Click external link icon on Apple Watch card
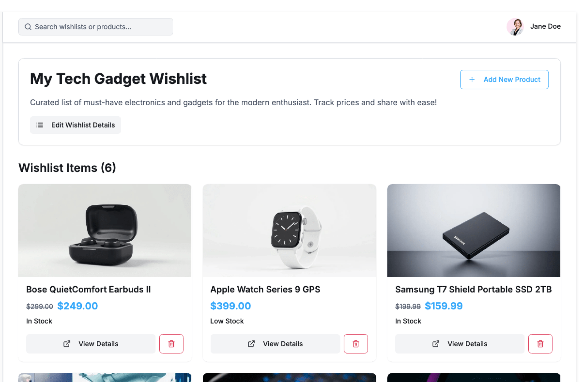The image size is (588, 382). [251, 344]
